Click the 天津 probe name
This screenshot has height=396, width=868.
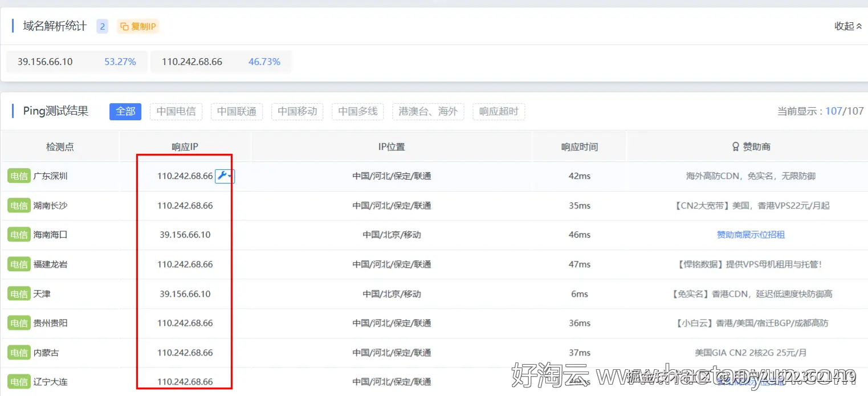[x=42, y=294]
